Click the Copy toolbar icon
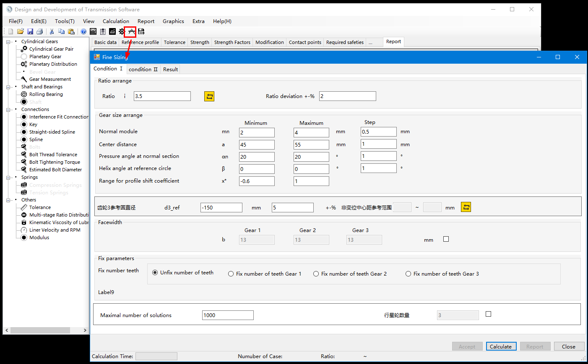The height and width of the screenshot is (364, 588). click(x=61, y=31)
